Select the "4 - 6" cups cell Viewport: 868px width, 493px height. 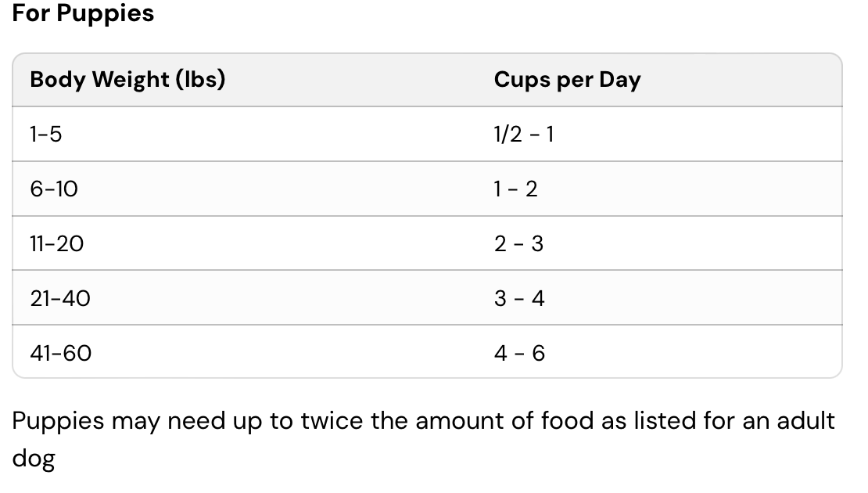(x=519, y=354)
